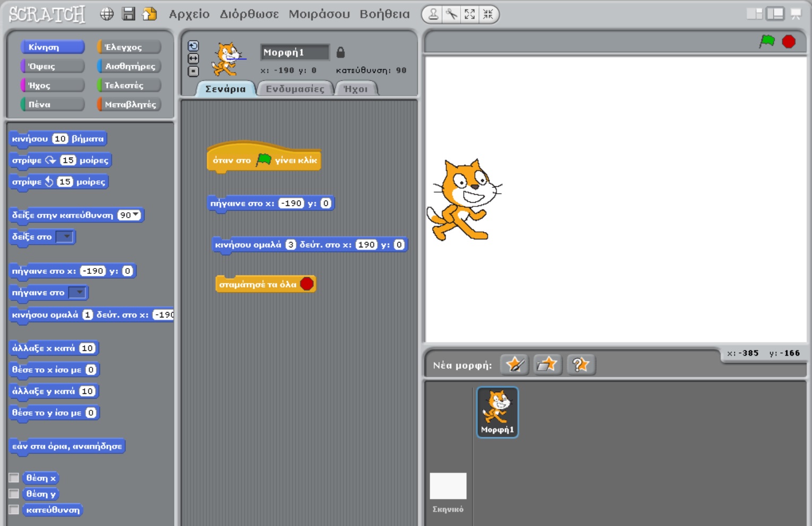Image resolution: width=812 pixels, height=526 pixels.
Task: Select the delete scissors tool
Action: [x=451, y=14]
